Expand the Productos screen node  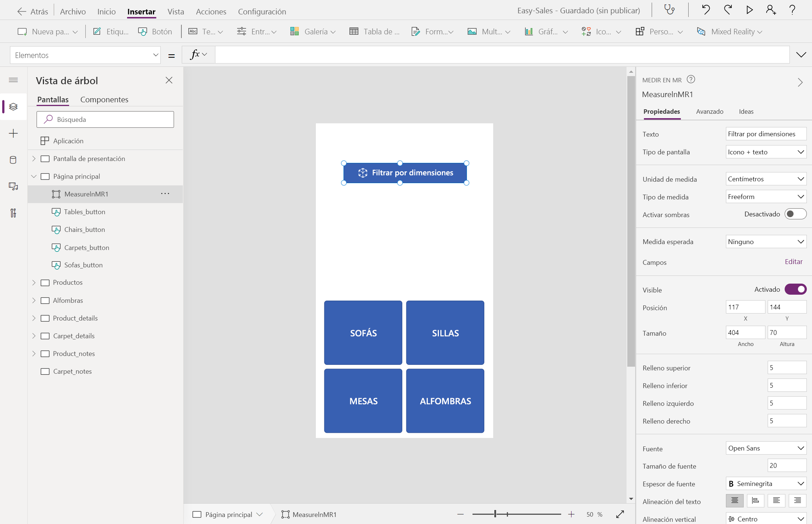[x=34, y=282]
